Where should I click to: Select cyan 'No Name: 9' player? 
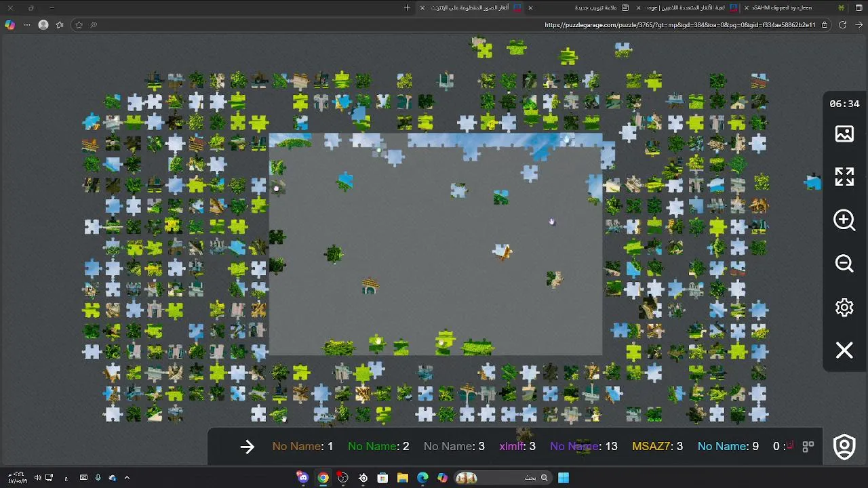click(x=728, y=447)
